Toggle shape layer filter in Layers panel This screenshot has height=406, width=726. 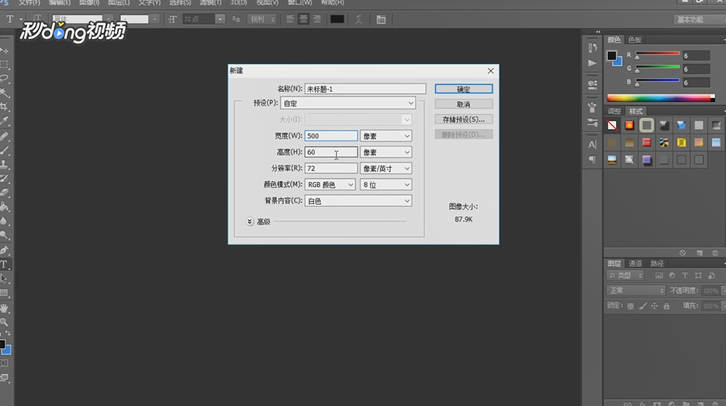[698, 275]
